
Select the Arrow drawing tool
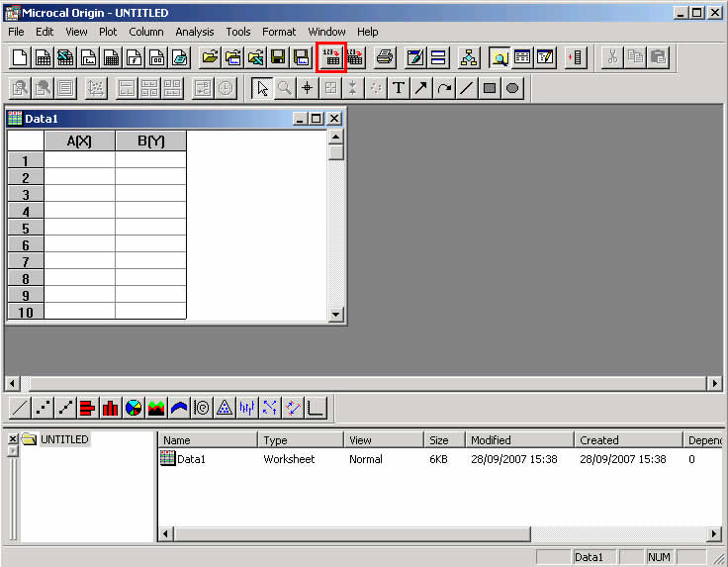coord(421,88)
